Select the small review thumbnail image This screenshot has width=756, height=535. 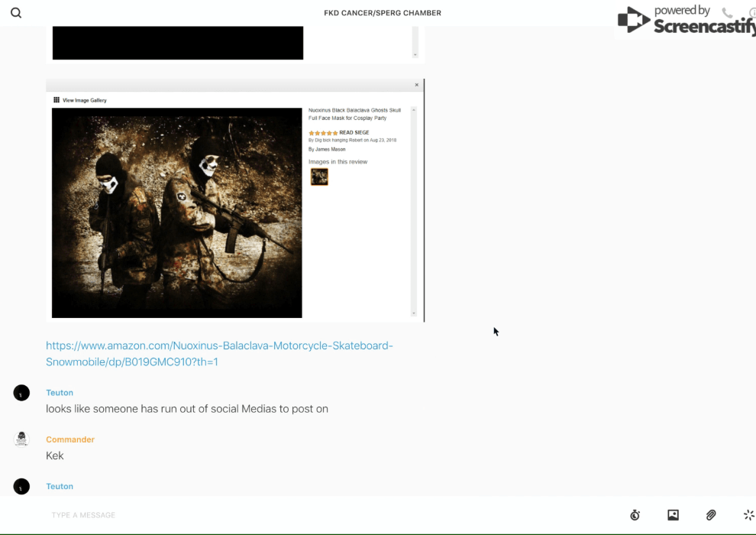tap(319, 177)
